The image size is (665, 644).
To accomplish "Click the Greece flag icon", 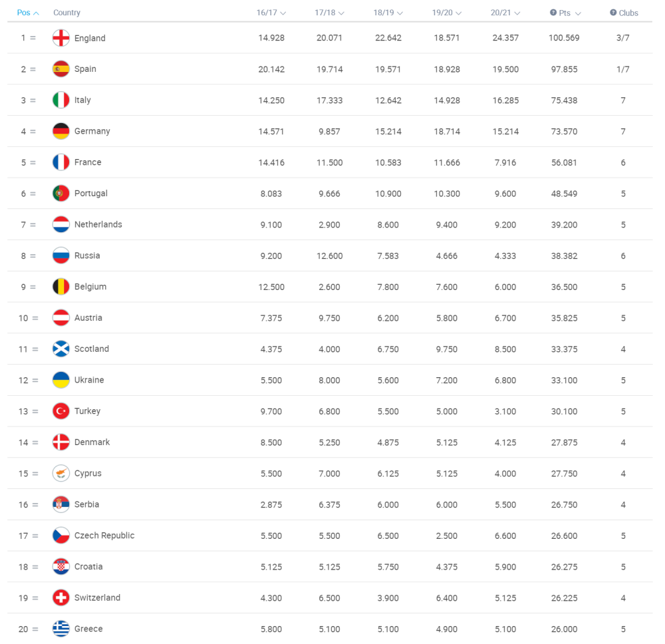I will pyautogui.click(x=61, y=629).
